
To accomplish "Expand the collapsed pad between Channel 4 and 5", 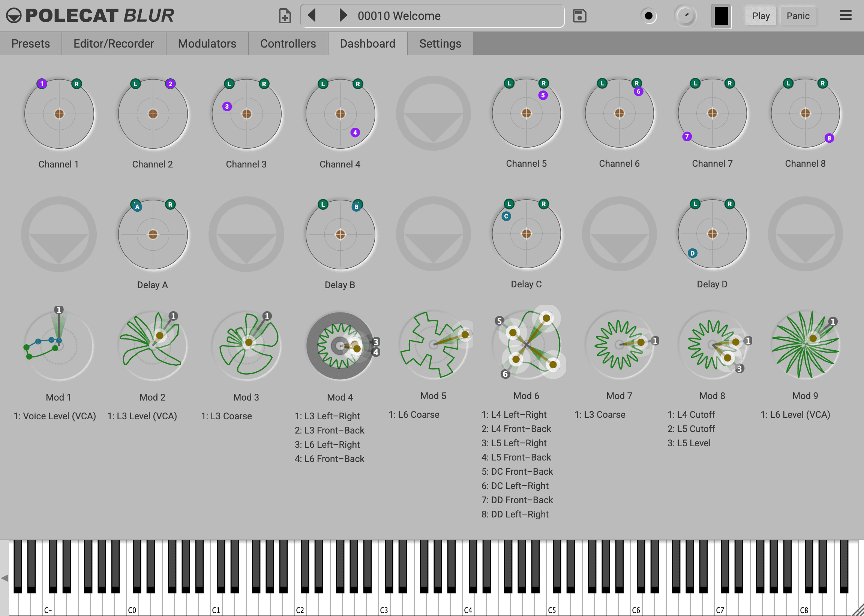I will tap(433, 113).
